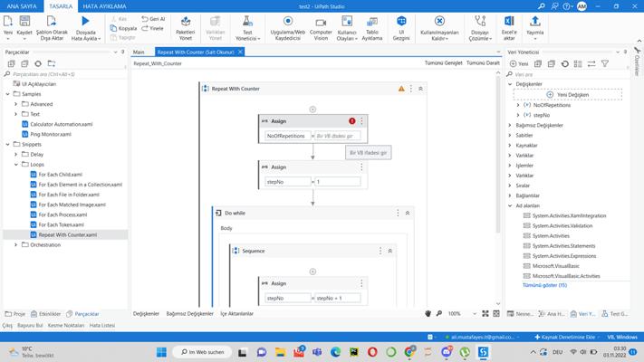Click Kopyala copy button
This screenshot has height=362, width=644.
pyautogui.click(x=123, y=28)
